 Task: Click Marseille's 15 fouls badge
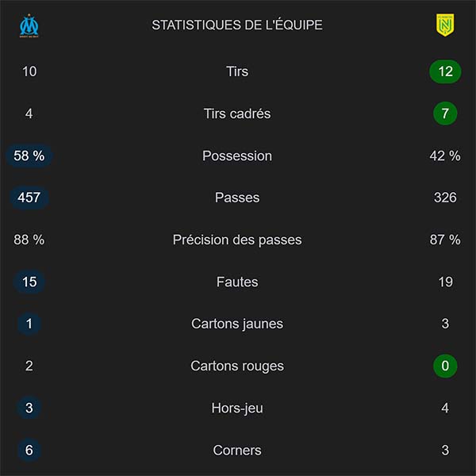click(29, 282)
